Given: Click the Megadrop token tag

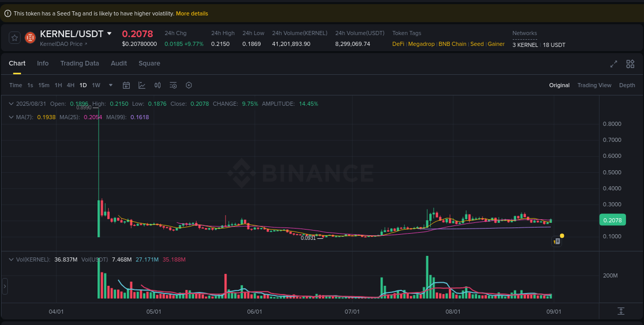Looking at the screenshot, I should click(x=421, y=44).
